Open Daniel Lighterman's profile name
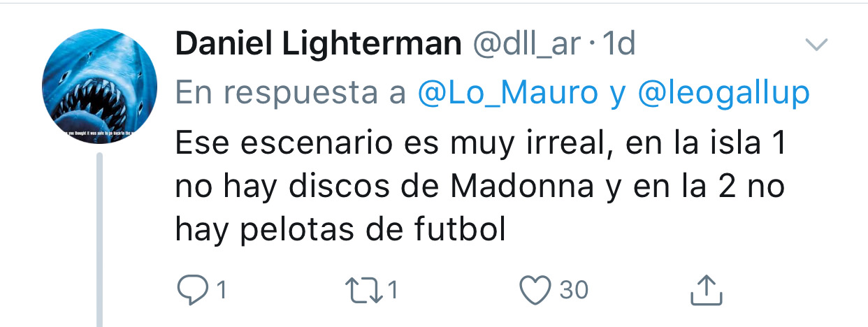This screenshot has height=327, width=868. click(x=319, y=45)
